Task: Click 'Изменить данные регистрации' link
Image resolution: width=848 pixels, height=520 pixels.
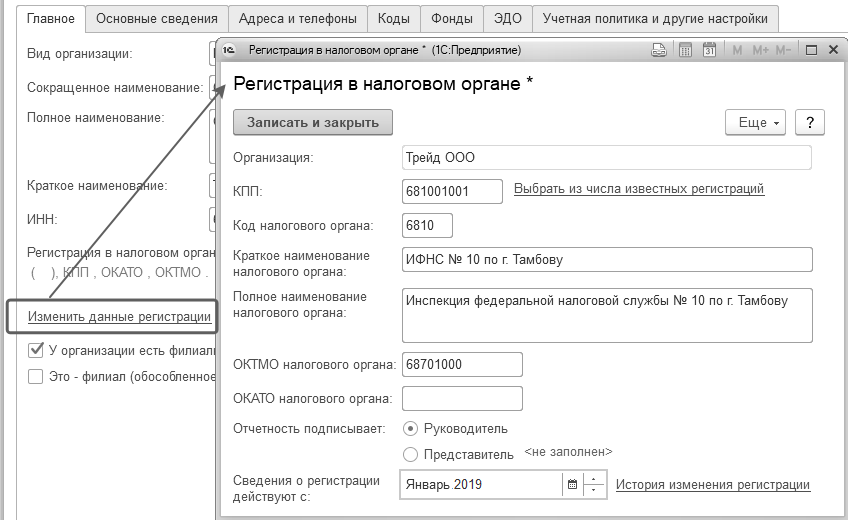Action: (x=120, y=317)
